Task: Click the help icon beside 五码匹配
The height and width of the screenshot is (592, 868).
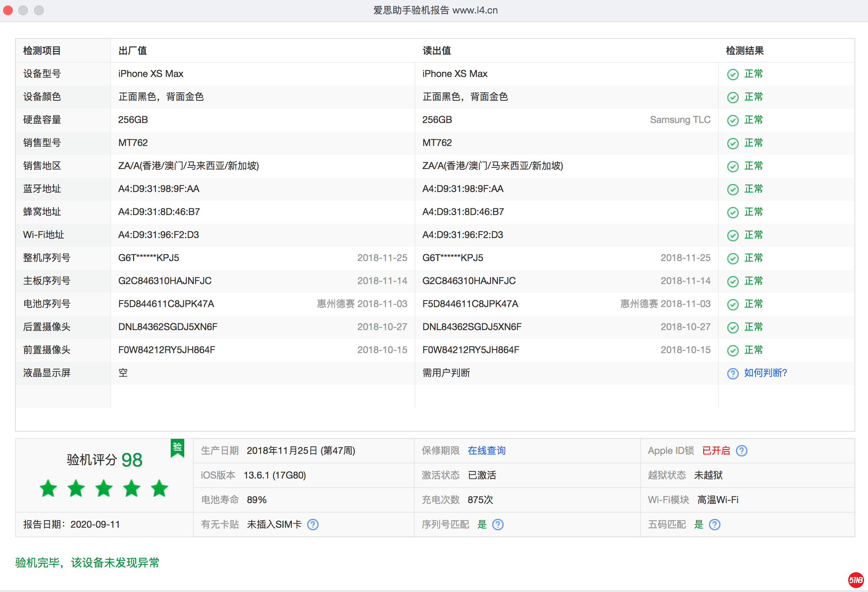Action: [x=714, y=525]
